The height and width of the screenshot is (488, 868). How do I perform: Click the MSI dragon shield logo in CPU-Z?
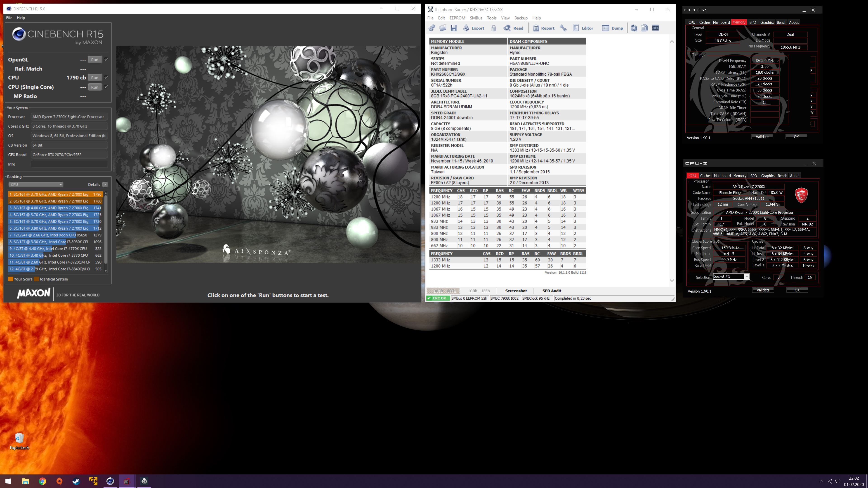coord(801,195)
